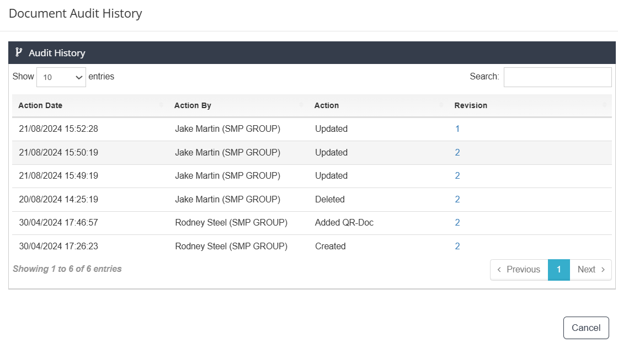
Task: Open revision link for the Deleted entry
Action: point(457,200)
